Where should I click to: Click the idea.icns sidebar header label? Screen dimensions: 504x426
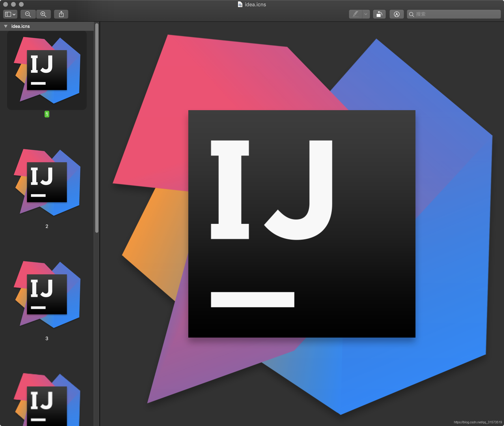tap(21, 26)
